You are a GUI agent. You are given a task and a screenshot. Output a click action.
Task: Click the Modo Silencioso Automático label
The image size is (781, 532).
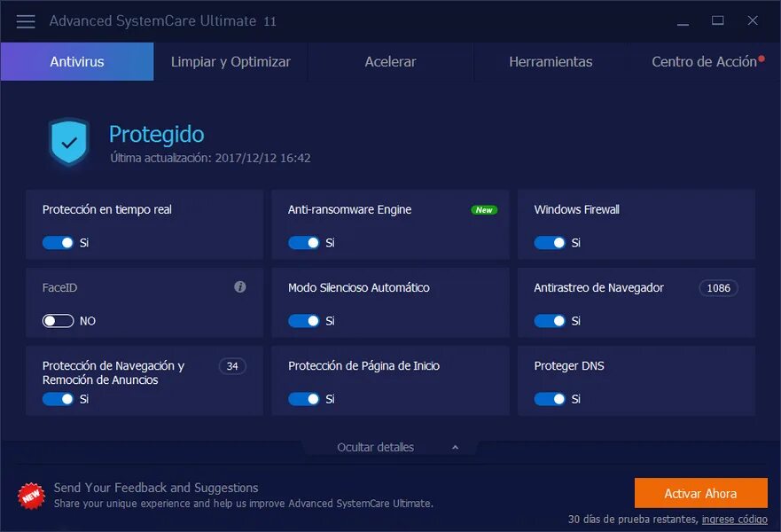pyautogui.click(x=359, y=288)
